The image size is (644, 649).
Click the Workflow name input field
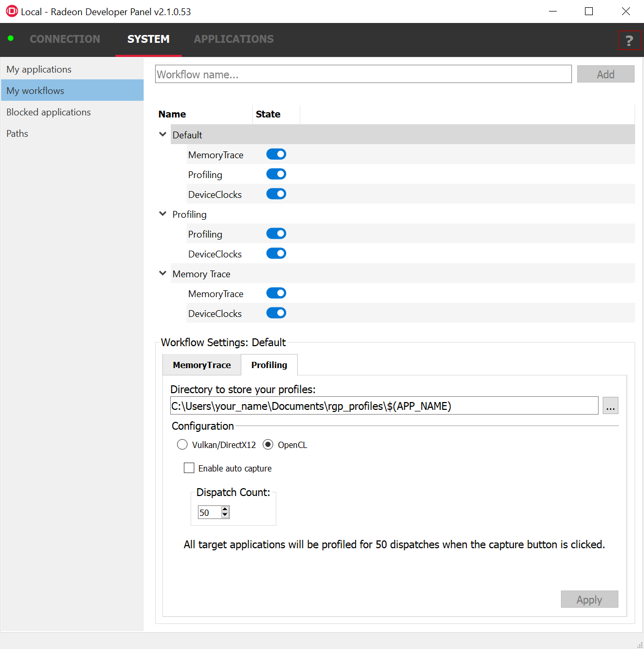(x=363, y=74)
